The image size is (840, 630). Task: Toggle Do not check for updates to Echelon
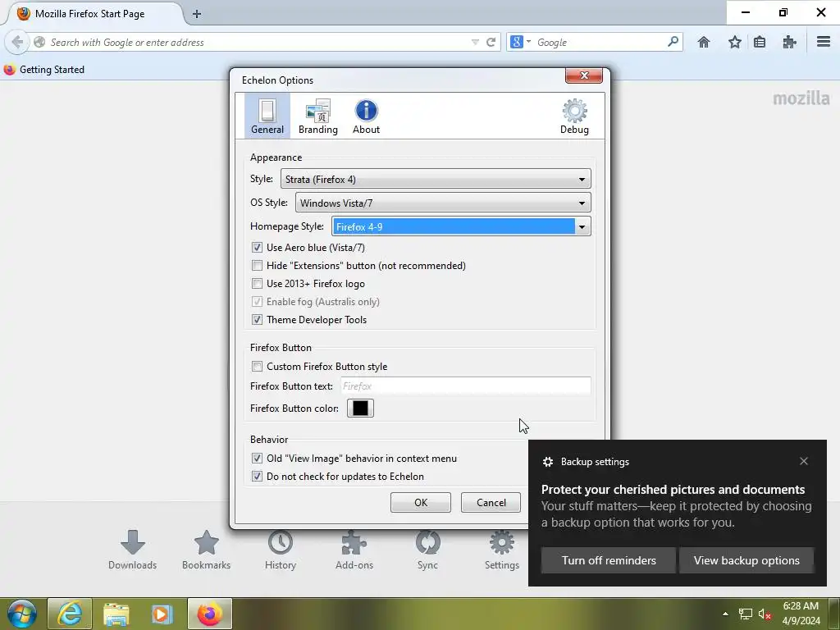[257, 477]
